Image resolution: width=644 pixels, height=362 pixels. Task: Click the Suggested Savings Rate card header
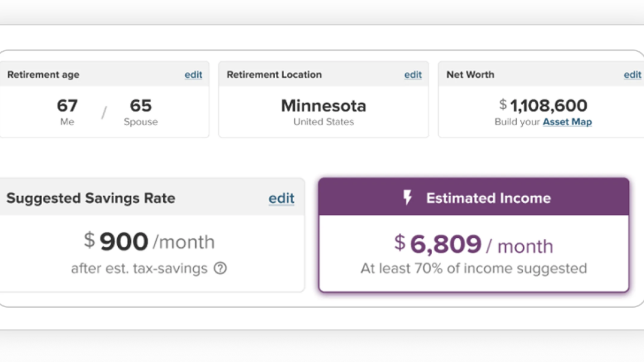click(91, 198)
